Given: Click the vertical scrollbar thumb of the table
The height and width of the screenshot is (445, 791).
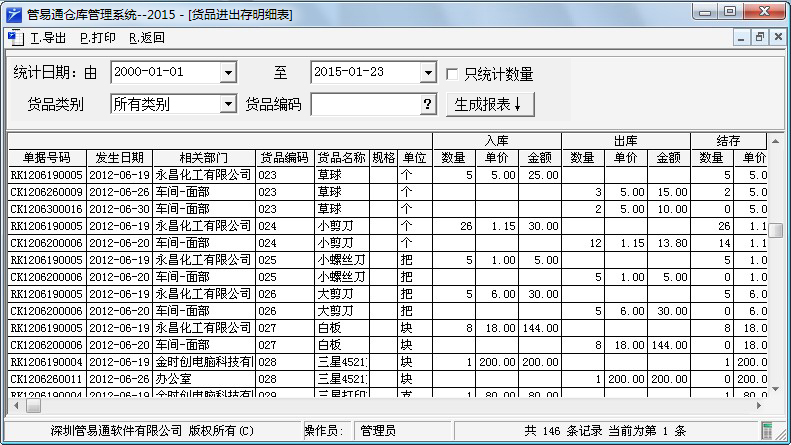Looking at the screenshot, I should point(775,230).
